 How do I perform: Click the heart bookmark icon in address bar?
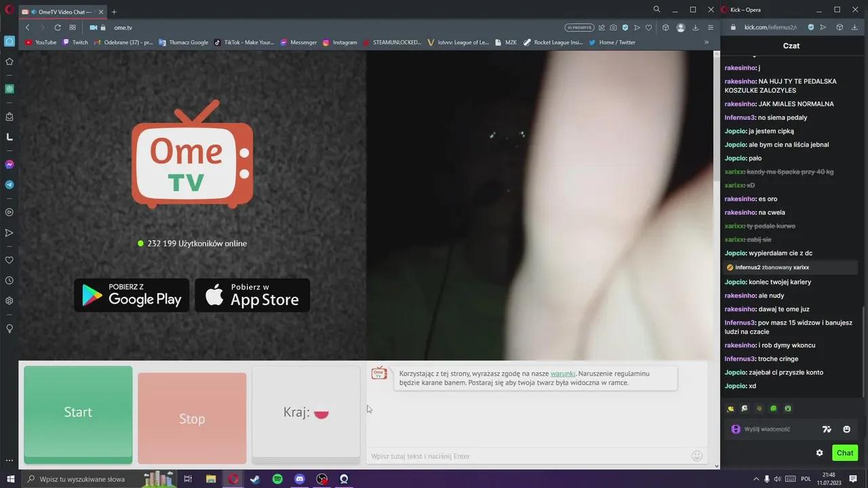648,28
